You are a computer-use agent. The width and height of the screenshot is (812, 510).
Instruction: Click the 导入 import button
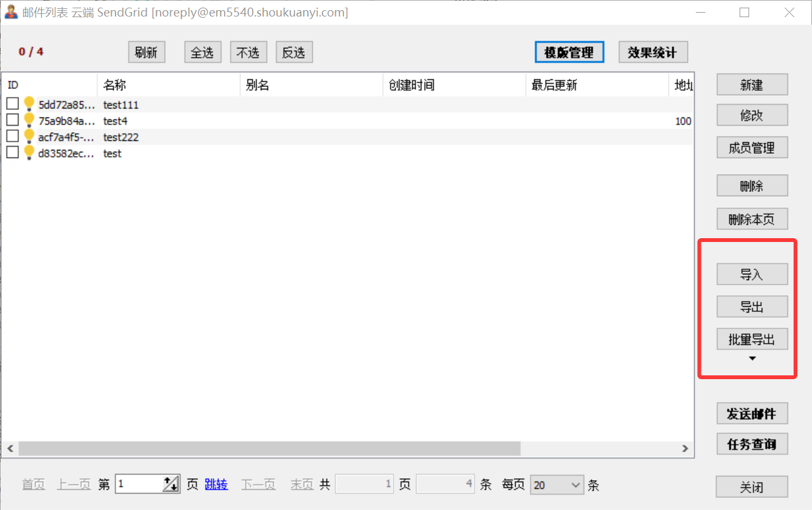752,274
